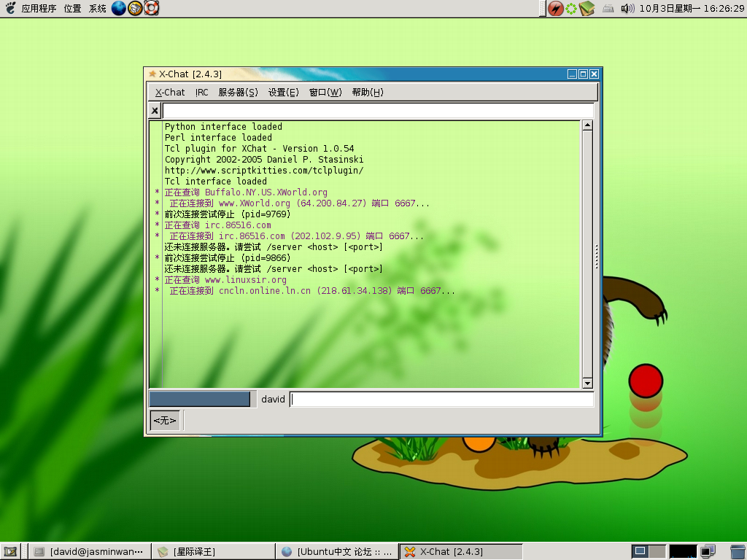The image size is (747, 560).
Task: Select second workspace in switcher
Action: pos(657,552)
